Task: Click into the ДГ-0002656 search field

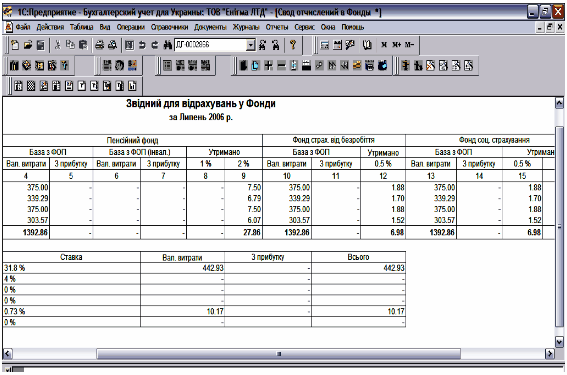Action: [210, 45]
